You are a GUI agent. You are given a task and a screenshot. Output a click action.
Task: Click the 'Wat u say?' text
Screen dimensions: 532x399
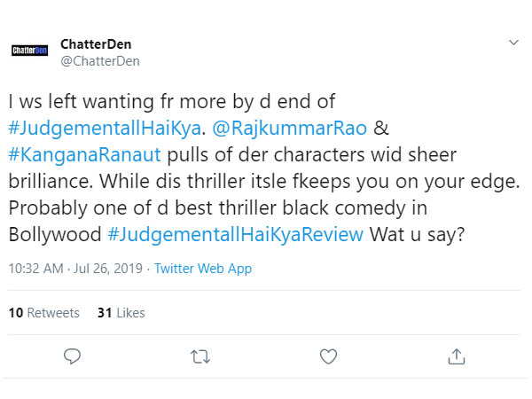click(417, 234)
